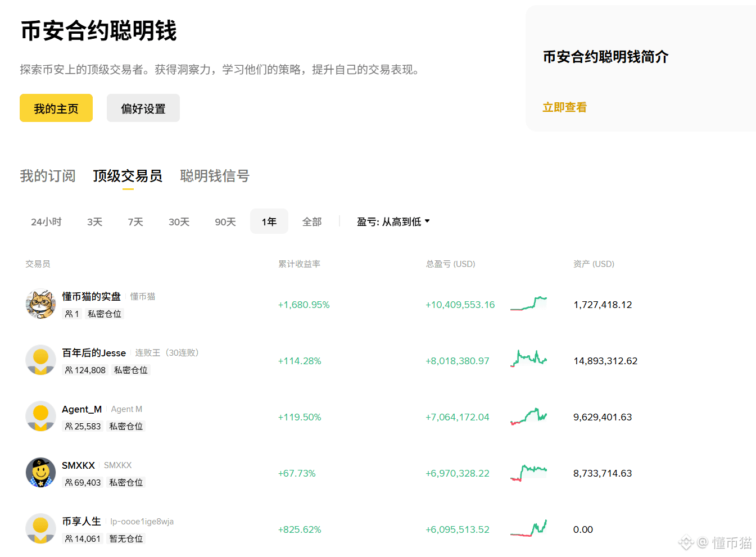Screen dimensions: 756x557
Task: Click follower count icon for 懂币猫的实盘
Action: (x=69, y=314)
